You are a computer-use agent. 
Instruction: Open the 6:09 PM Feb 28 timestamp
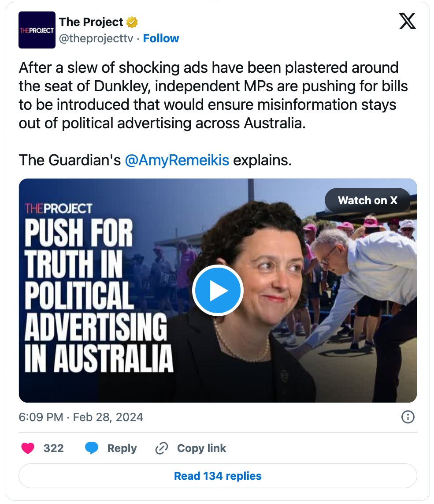[x=81, y=417]
